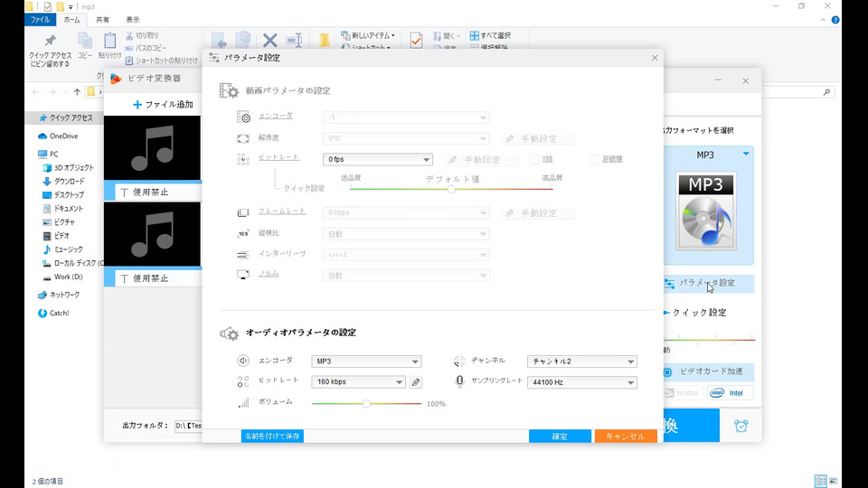The width and height of the screenshot is (868, 488).
Task: Open the ファイル tab in Explorer
Action: [x=40, y=19]
